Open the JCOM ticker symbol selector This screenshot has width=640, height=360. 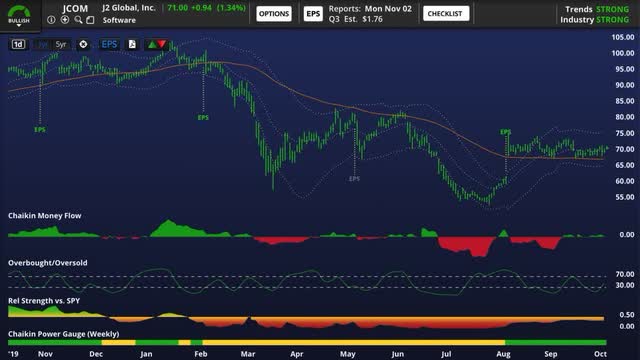75,8
